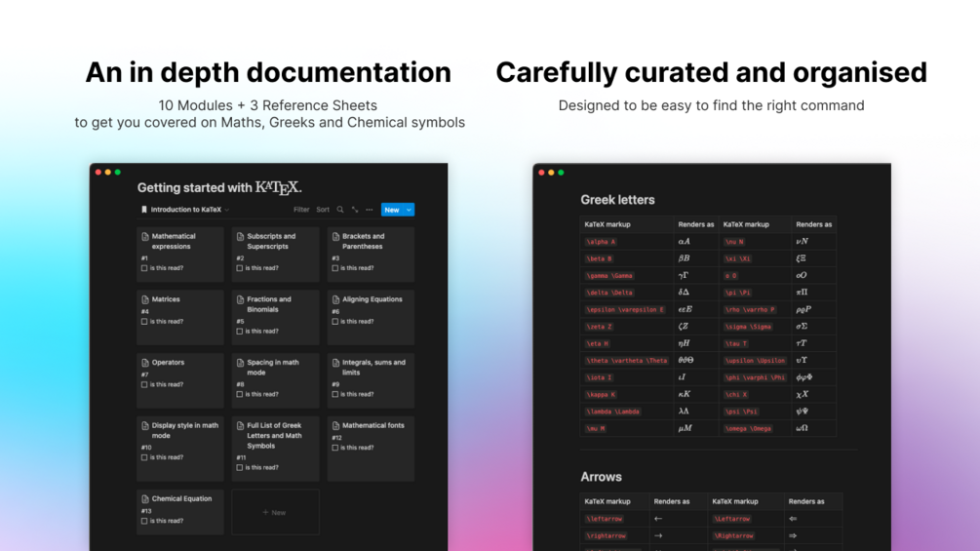980x551 pixels.
Task: Click the \sigma \Sigma markup cell
Action: pos(755,327)
